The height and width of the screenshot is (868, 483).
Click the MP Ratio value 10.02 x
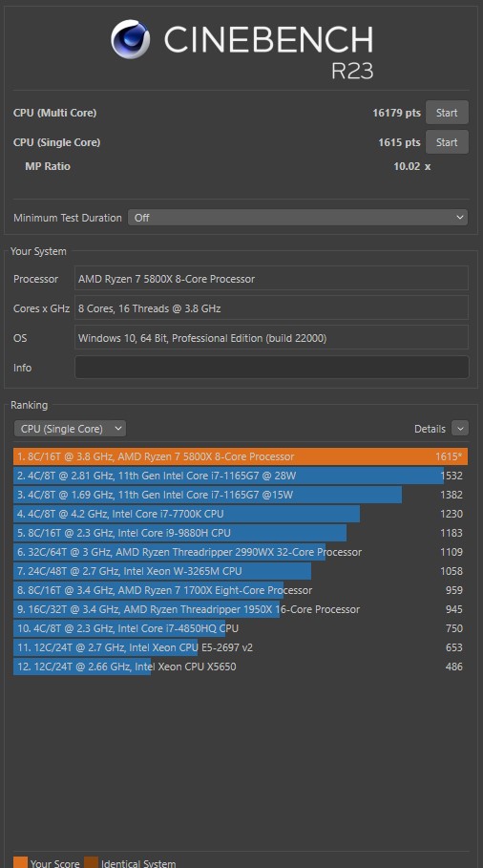coord(411,166)
